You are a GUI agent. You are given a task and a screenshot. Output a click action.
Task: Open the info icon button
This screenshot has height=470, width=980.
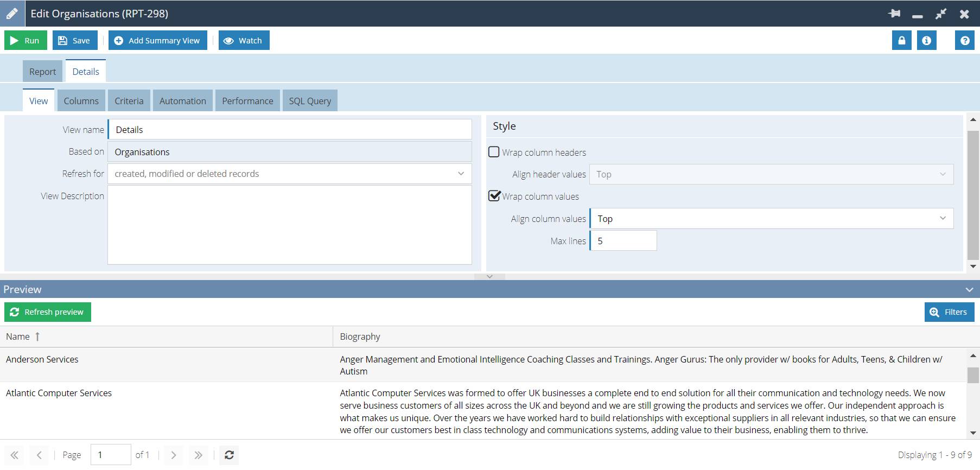[926, 41]
